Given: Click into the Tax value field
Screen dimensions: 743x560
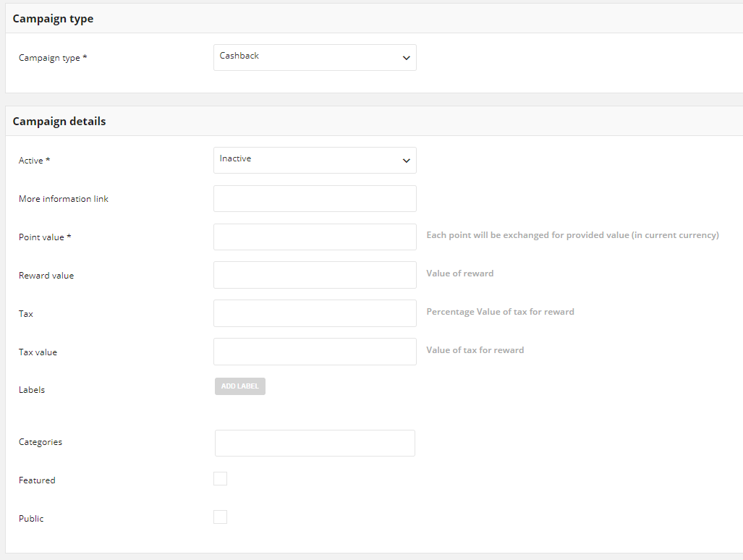Looking at the screenshot, I should [315, 352].
